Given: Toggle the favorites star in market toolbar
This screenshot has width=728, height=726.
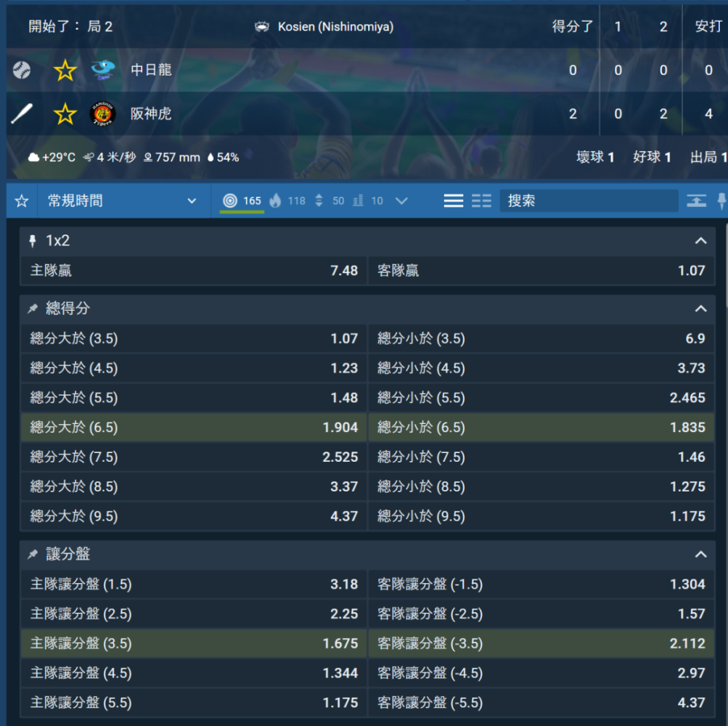Looking at the screenshot, I should pyautogui.click(x=22, y=201).
